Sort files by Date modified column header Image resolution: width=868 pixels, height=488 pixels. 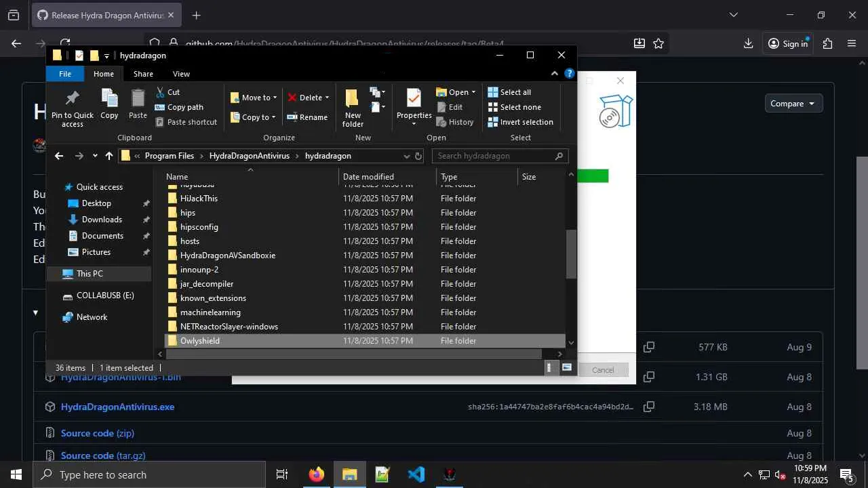click(387, 177)
